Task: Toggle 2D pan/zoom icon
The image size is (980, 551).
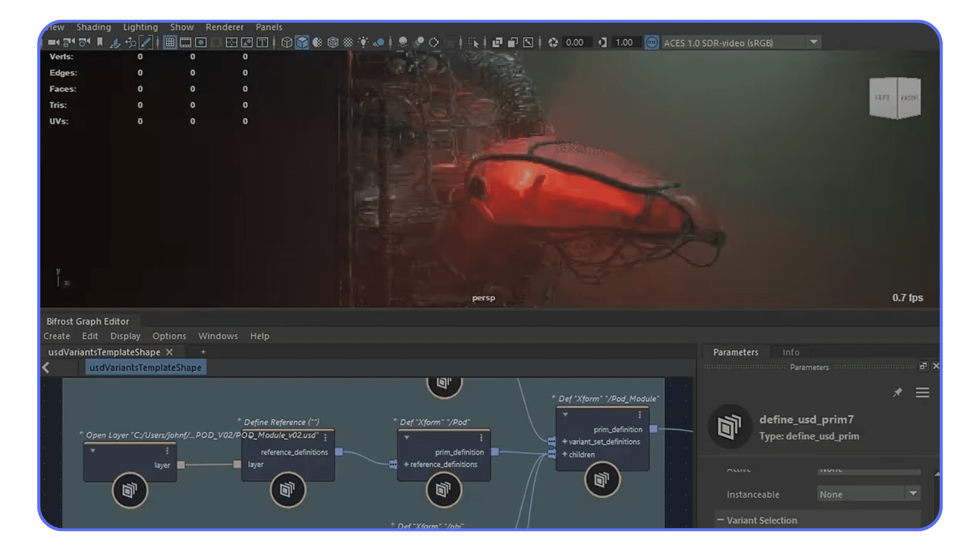Action: click(131, 42)
